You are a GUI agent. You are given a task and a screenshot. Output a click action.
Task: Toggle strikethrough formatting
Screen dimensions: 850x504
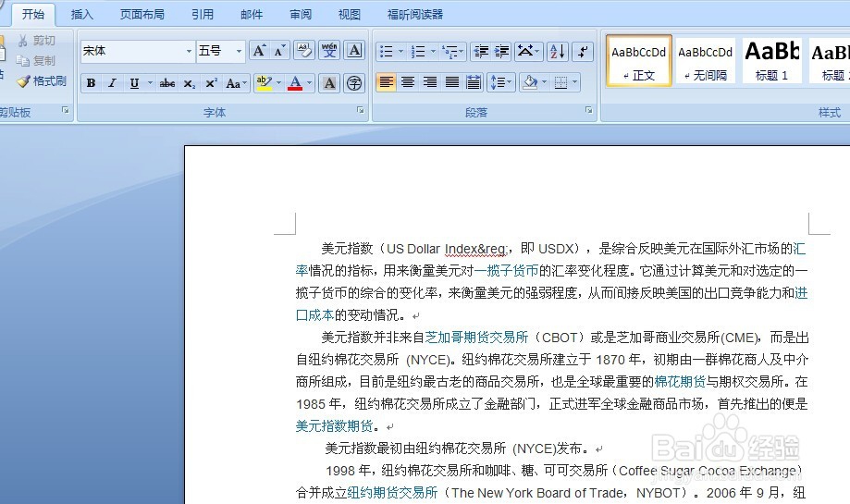(167, 83)
